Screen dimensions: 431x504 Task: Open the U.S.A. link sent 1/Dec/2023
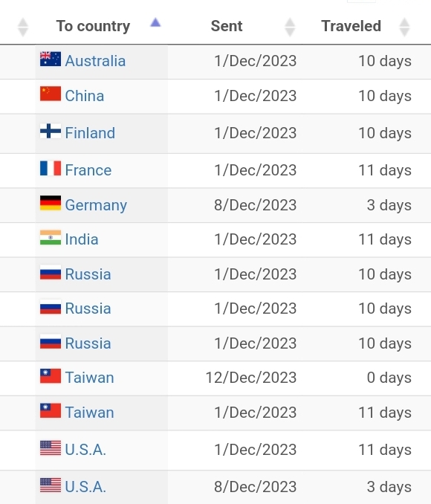(85, 450)
